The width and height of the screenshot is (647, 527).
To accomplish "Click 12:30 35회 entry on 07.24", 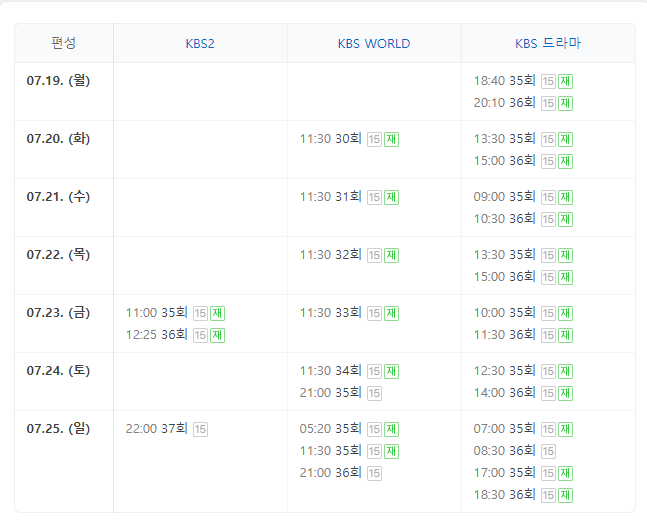I will coord(504,371).
